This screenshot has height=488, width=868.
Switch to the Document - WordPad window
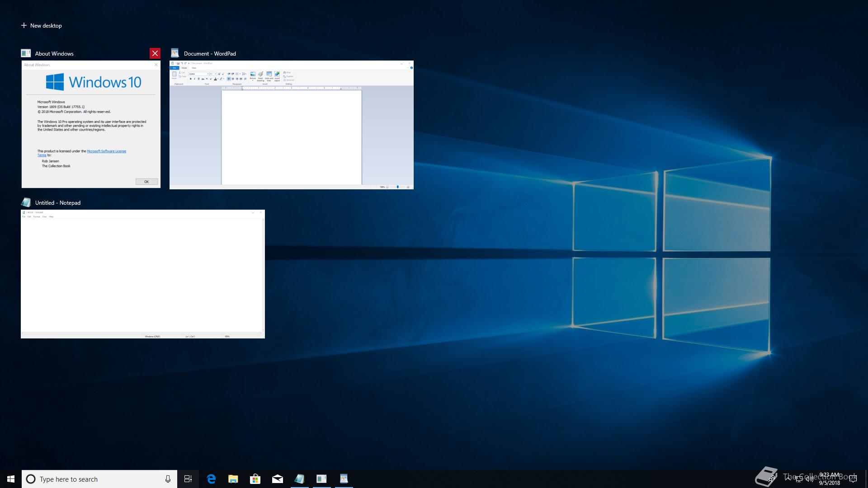(x=291, y=125)
